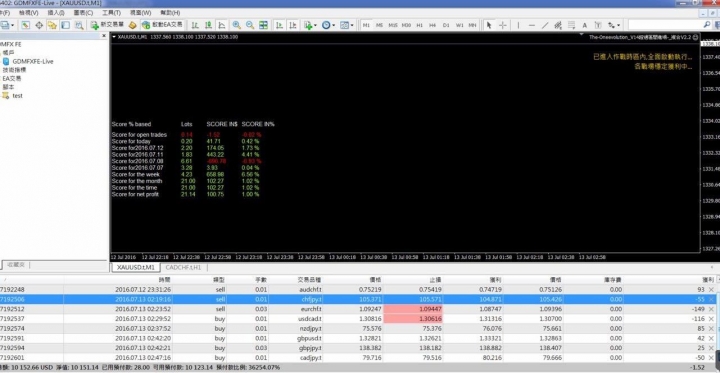Select the MN timeframe

pos(472,25)
